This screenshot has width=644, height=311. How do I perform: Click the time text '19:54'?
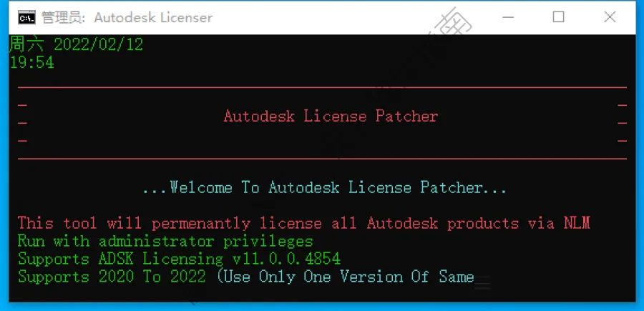click(x=32, y=62)
